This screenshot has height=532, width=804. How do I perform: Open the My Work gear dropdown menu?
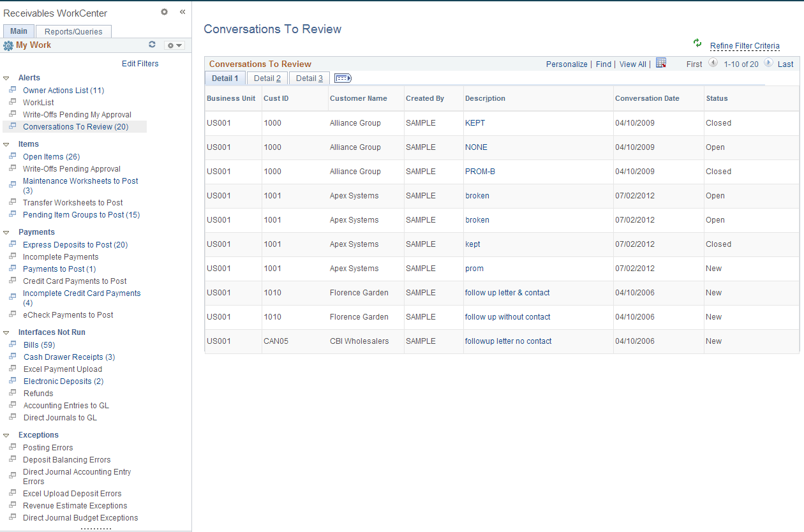click(x=174, y=45)
